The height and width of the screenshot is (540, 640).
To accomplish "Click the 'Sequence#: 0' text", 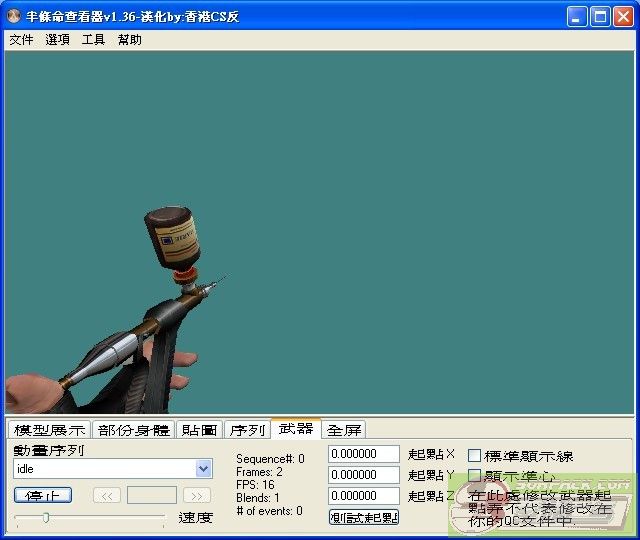I will 270,459.
